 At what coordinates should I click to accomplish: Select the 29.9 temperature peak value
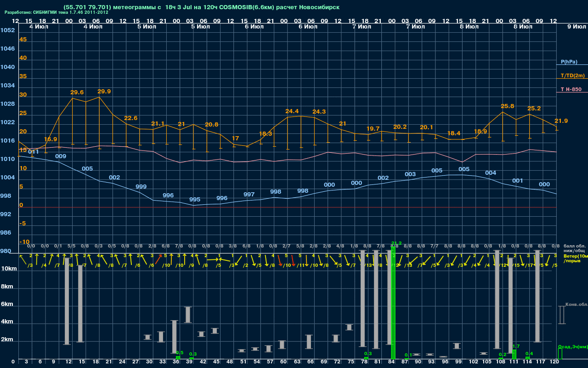pyautogui.click(x=104, y=92)
